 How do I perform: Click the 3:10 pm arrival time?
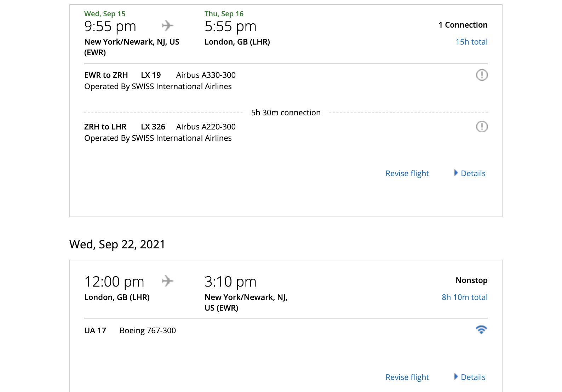tap(230, 282)
